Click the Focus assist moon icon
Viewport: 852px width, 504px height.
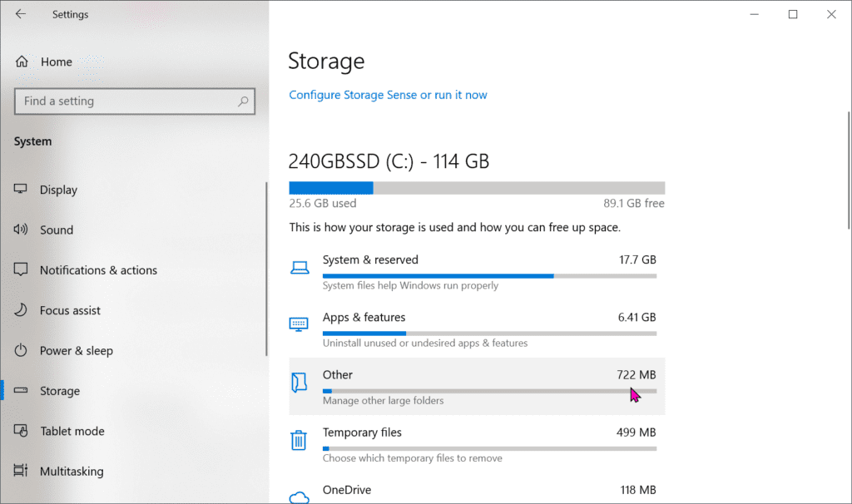tap(22, 310)
